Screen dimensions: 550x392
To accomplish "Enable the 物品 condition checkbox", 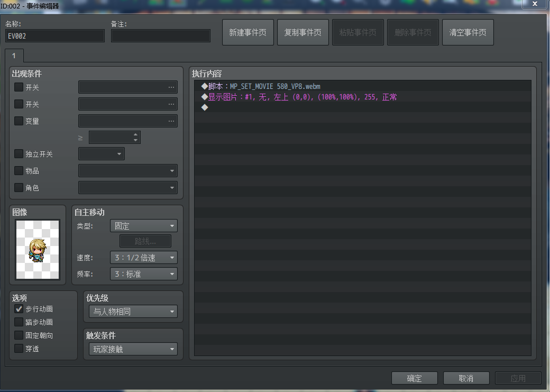I will [19, 170].
